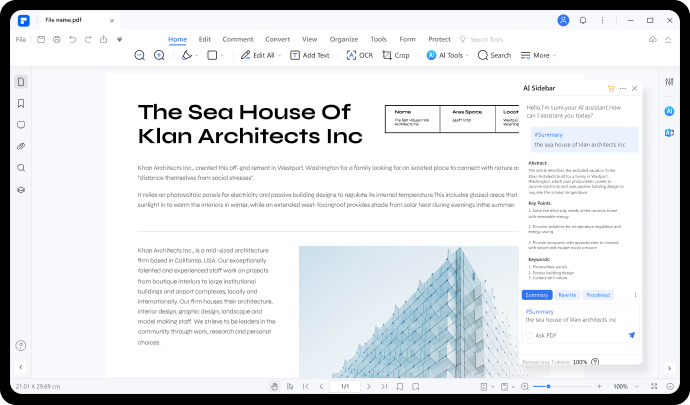Viewport: 690px width, 405px height.
Task: Select the rectangle shape tool
Action: (212, 55)
